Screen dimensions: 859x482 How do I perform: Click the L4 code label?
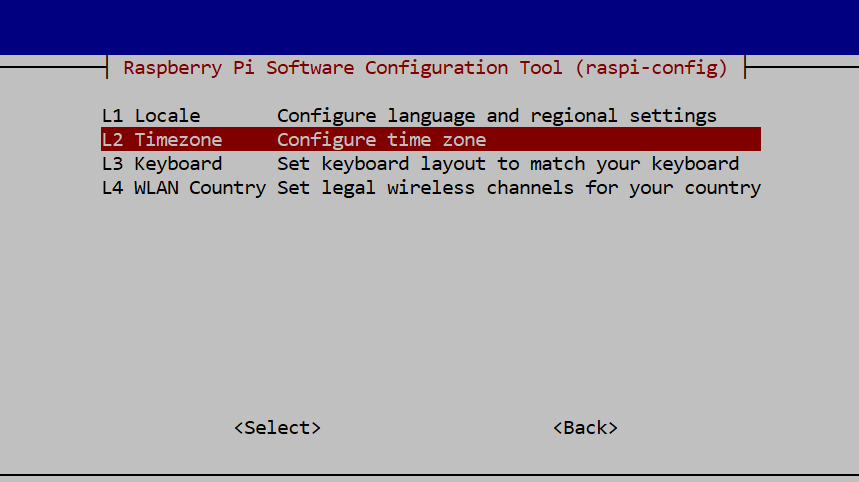[112, 188]
